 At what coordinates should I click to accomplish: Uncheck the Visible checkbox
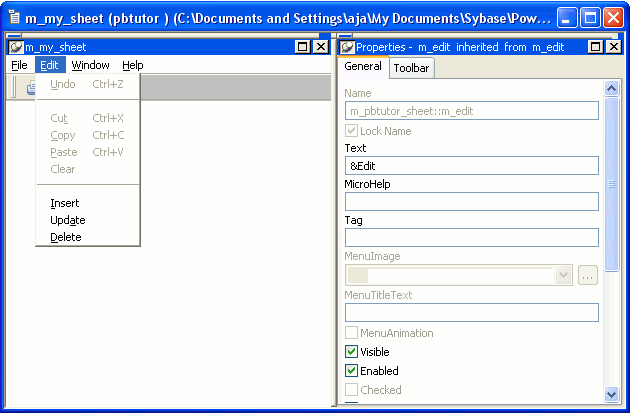(x=351, y=352)
